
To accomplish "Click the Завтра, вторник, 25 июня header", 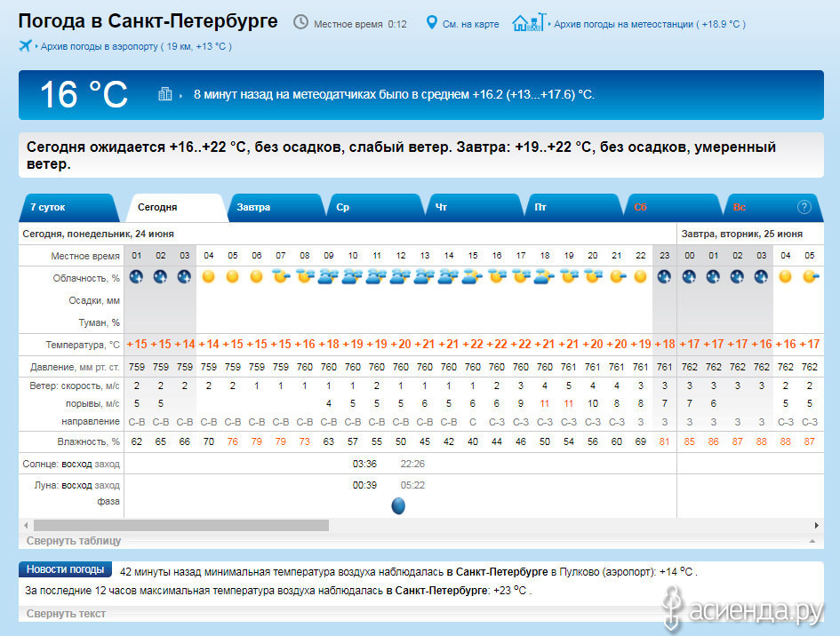I will coord(742,234).
